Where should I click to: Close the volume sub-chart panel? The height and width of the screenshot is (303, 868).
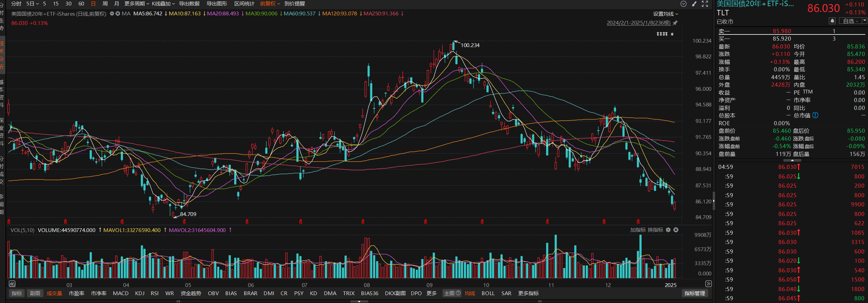pos(676,230)
